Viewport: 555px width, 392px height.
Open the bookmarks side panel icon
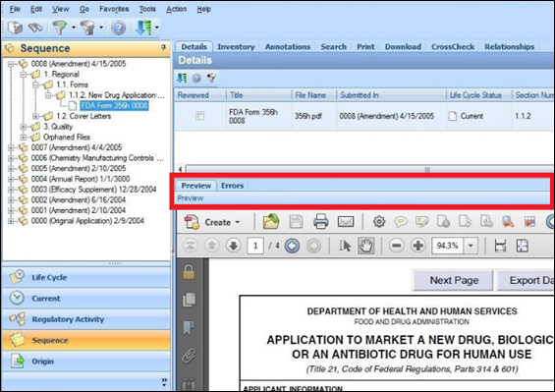coord(189,328)
